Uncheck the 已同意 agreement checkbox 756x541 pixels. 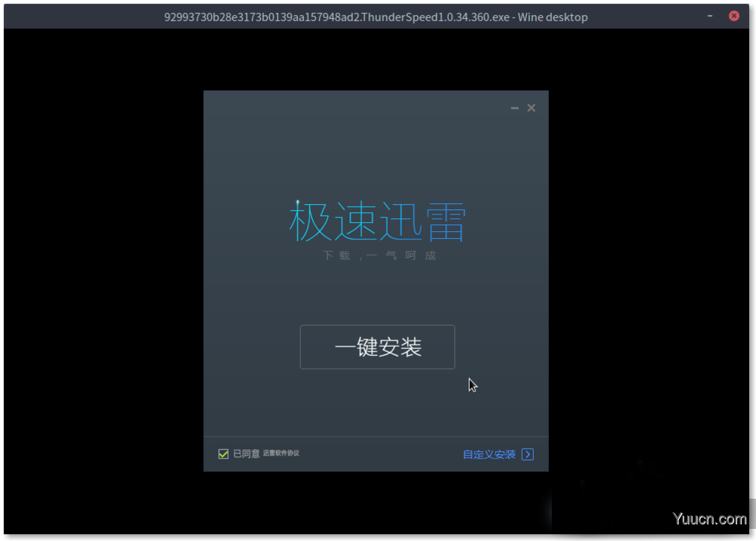(x=223, y=454)
